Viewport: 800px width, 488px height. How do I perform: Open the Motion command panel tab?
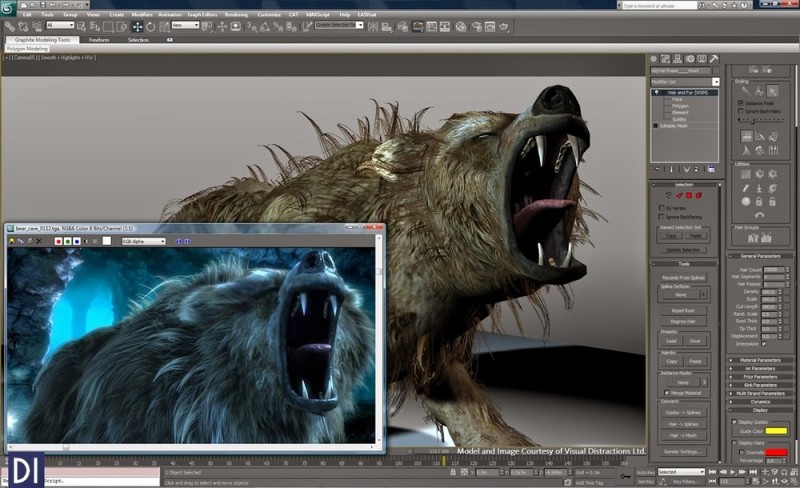coord(690,59)
